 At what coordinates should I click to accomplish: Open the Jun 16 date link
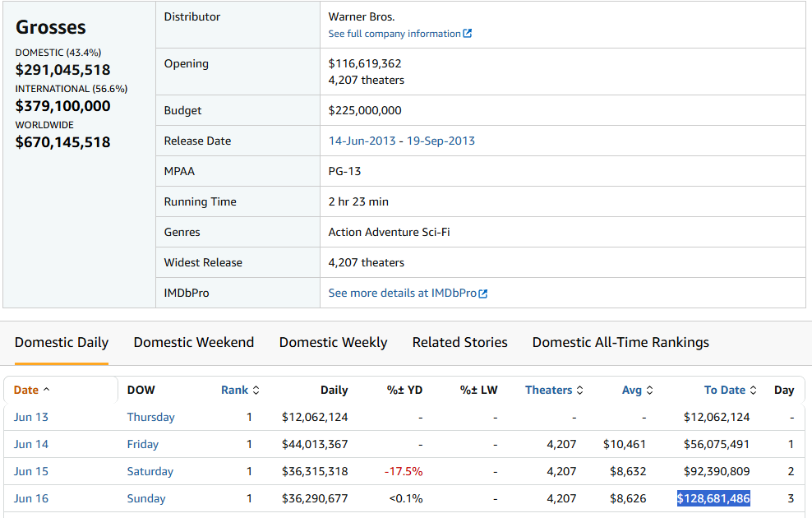click(30, 498)
